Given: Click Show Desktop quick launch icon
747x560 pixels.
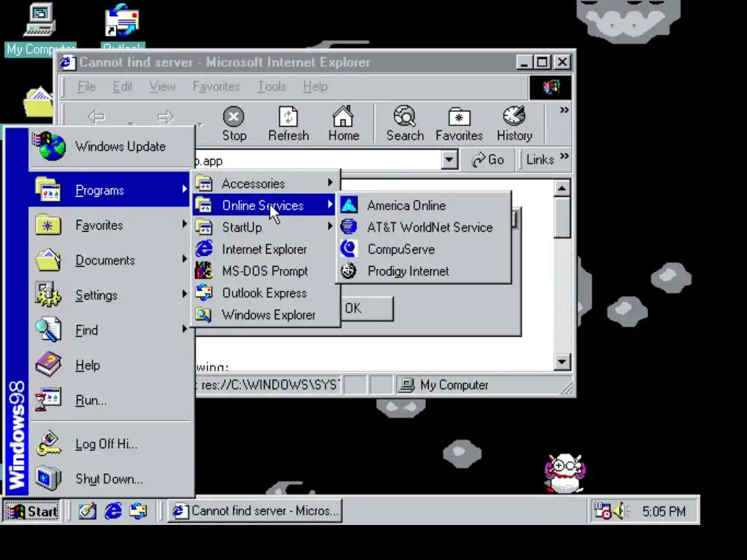Looking at the screenshot, I should 88,511.
